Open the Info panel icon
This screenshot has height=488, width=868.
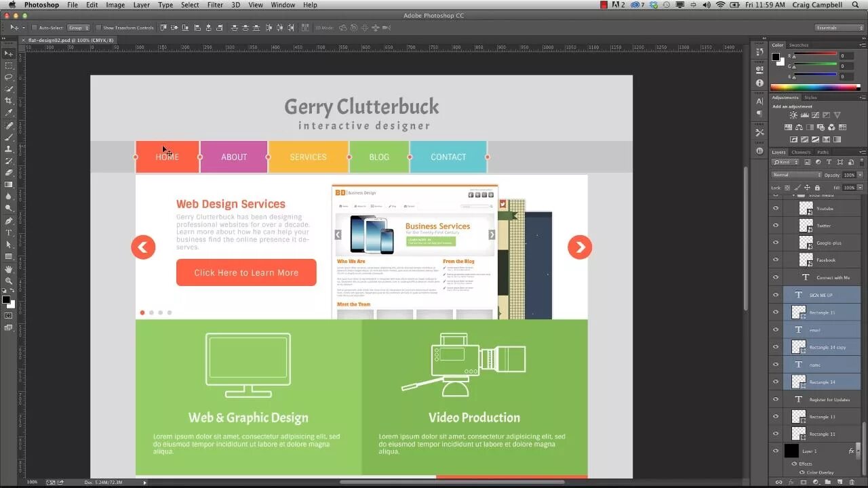[759, 83]
